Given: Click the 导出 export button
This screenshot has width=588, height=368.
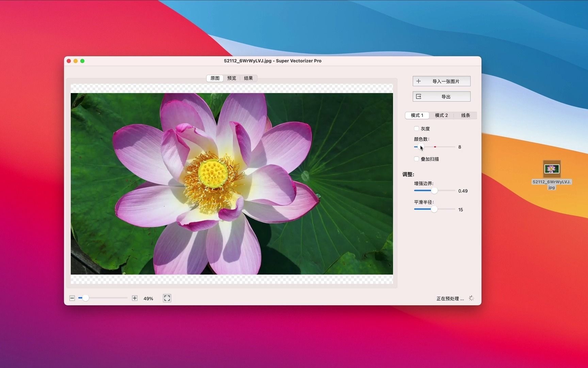Looking at the screenshot, I should [x=441, y=96].
